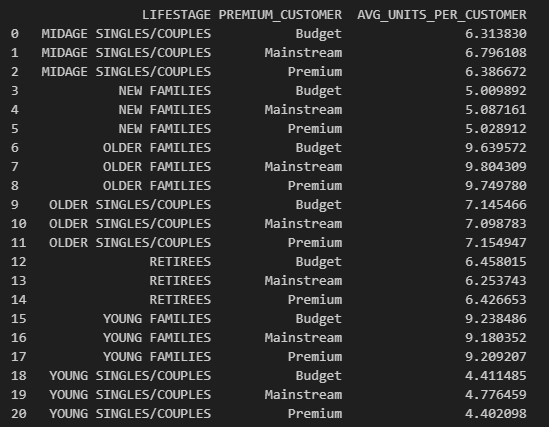Select row index 0
The height and width of the screenshot is (427, 549).
[x=15, y=34]
